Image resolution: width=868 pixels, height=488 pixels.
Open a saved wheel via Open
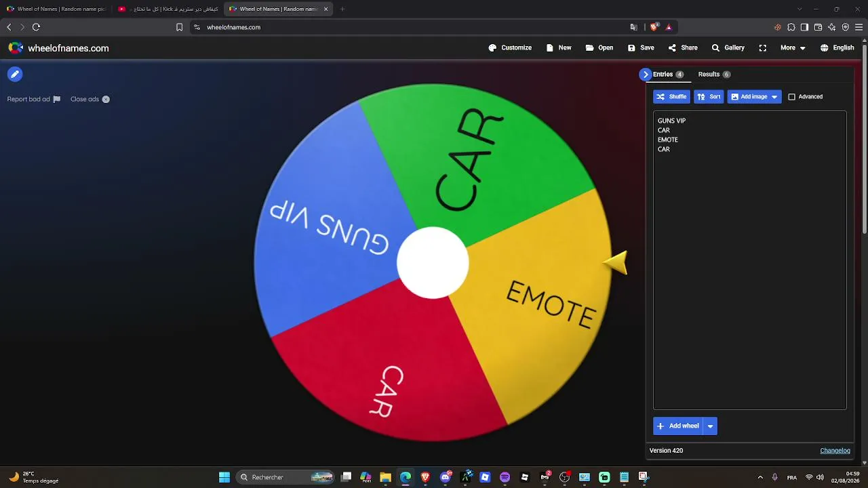599,48
